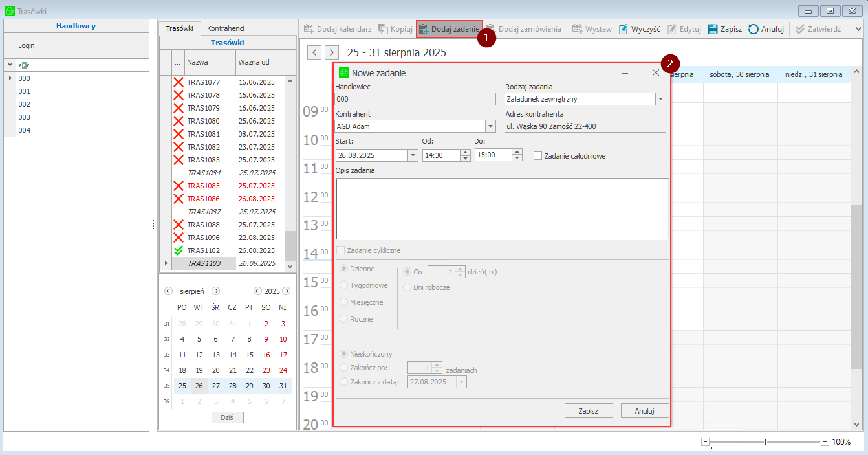Click the zoom-in plus icon
868x455 pixels.
click(825, 441)
